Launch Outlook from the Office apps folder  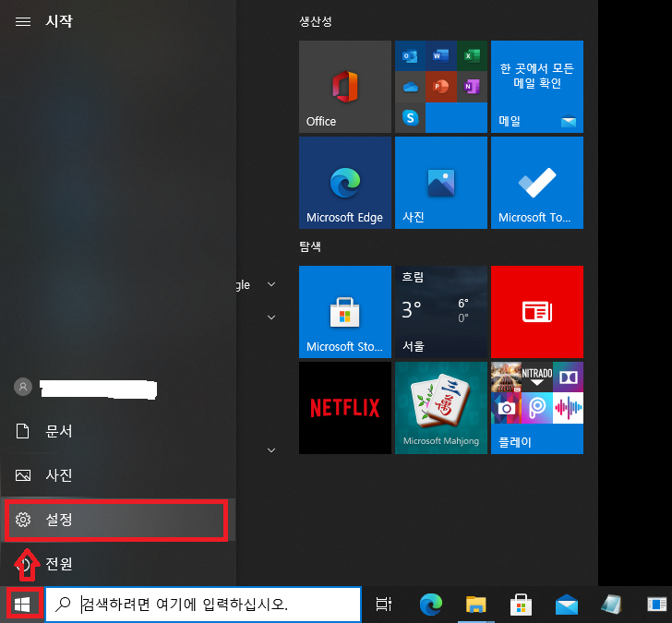pyautogui.click(x=410, y=55)
